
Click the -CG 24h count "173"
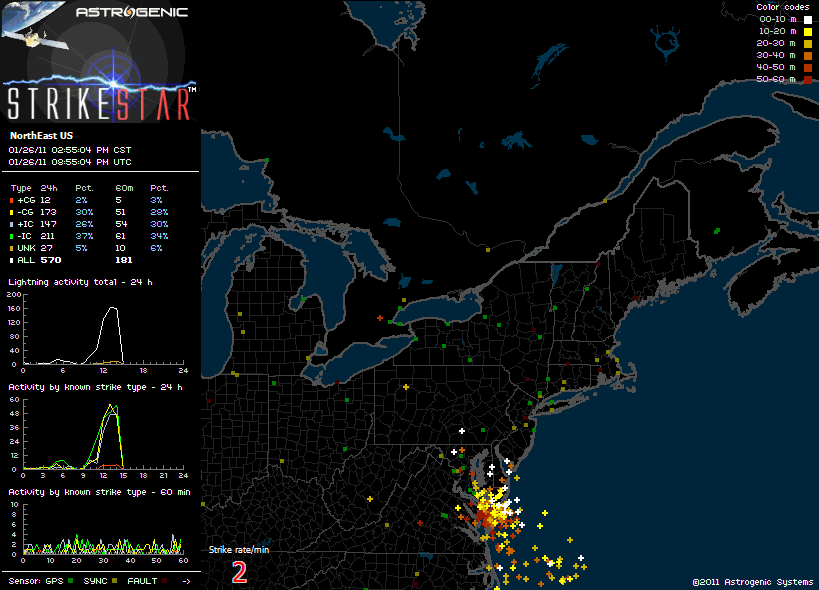[48, 212]
